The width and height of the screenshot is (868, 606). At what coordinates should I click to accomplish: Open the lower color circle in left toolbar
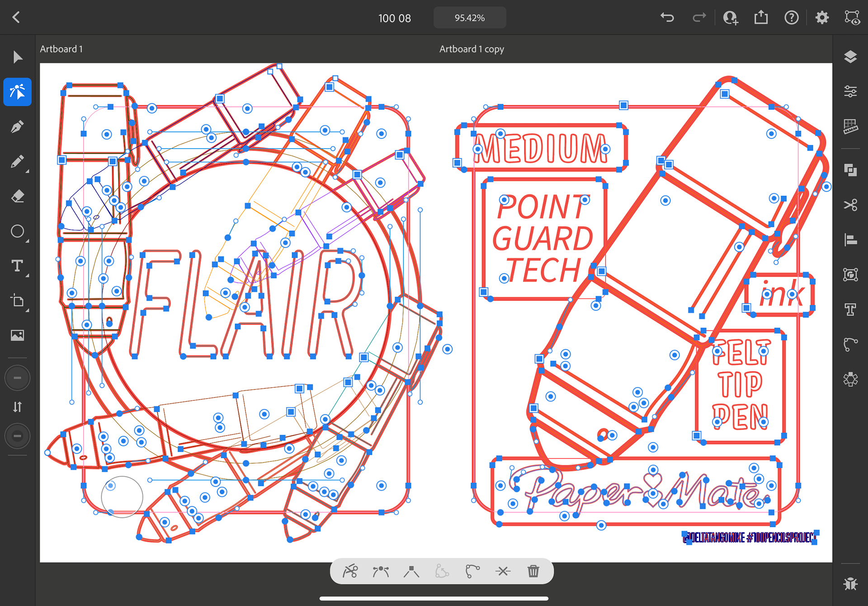(x=18, y=436)
